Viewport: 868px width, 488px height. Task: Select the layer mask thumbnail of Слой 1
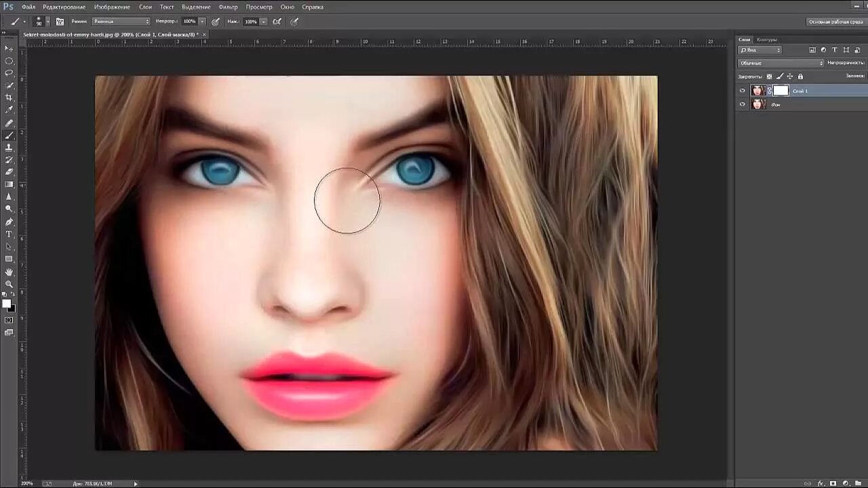781,91
